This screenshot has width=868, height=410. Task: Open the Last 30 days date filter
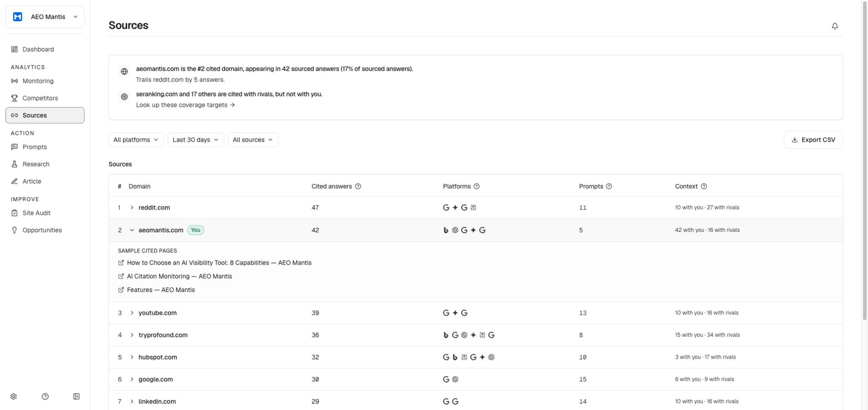pos(195,140)
